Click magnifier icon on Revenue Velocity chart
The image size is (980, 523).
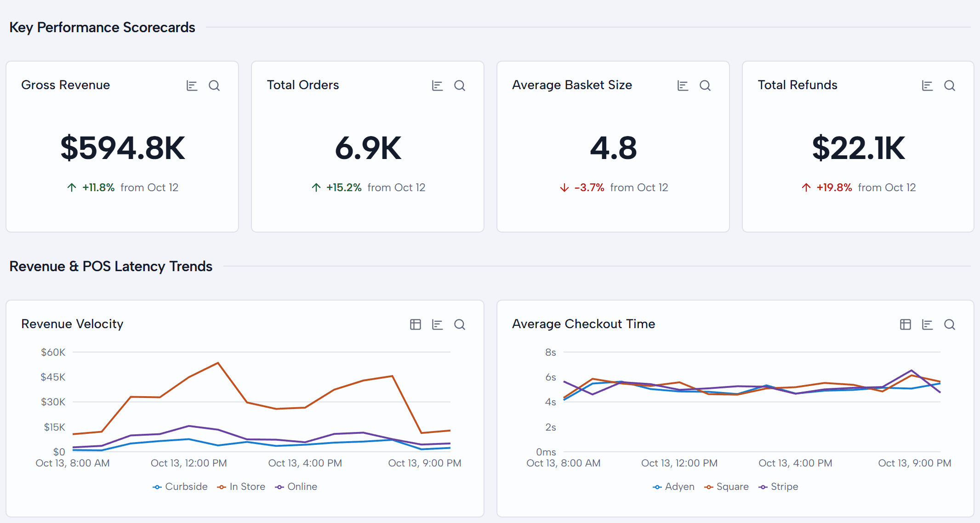pos(460,324)
